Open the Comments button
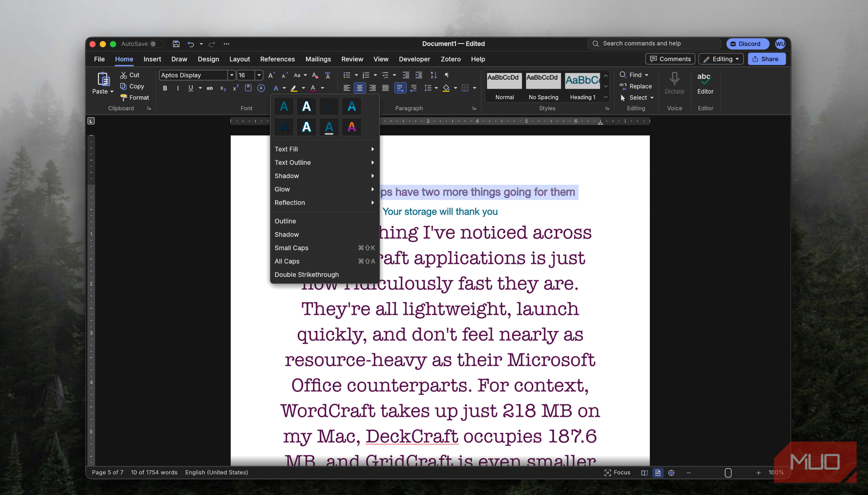The width and height of the screenshot is (868, 495). click(670, 59)
